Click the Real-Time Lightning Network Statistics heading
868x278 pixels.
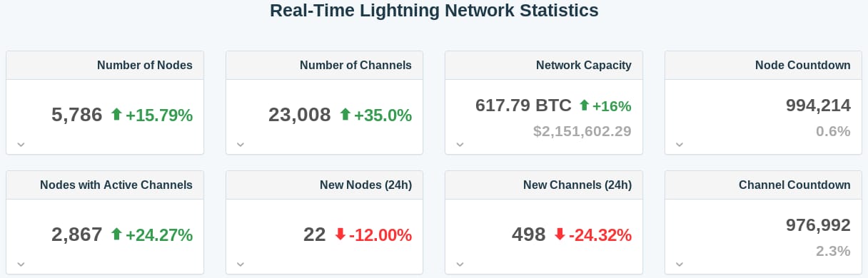pos(434,11)
